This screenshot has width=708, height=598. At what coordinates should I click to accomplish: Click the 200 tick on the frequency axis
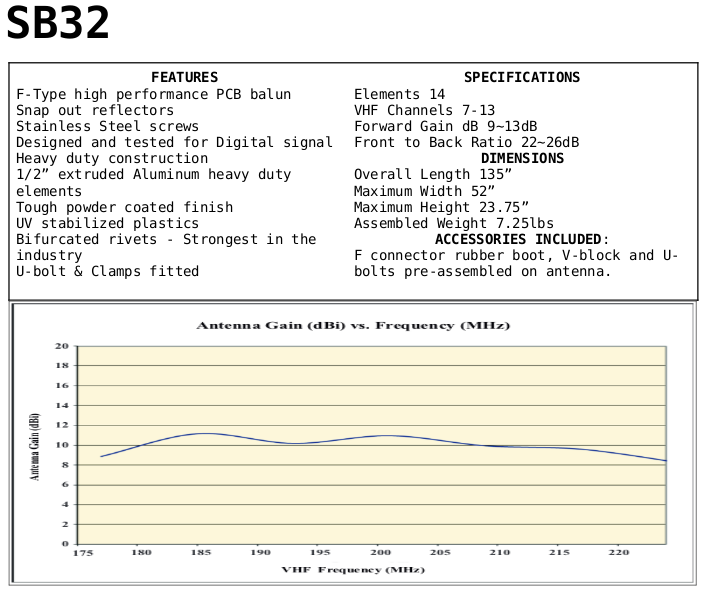[x=380, y=552]
